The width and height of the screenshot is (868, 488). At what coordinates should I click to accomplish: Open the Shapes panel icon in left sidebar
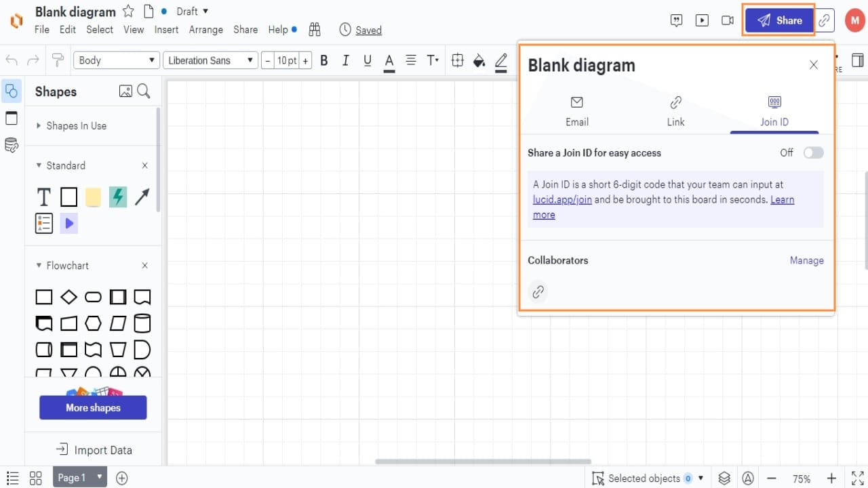[x=12, y=91]
